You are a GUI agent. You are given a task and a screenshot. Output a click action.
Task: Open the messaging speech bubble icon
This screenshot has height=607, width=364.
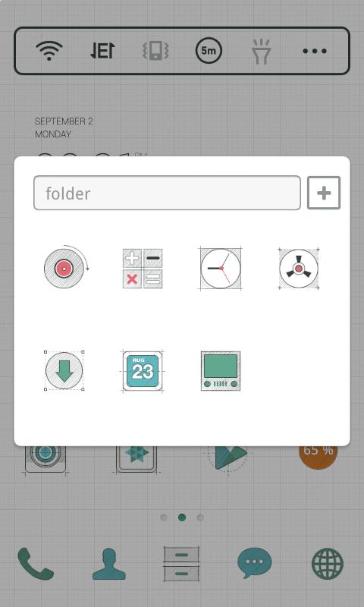coord(254,563)
